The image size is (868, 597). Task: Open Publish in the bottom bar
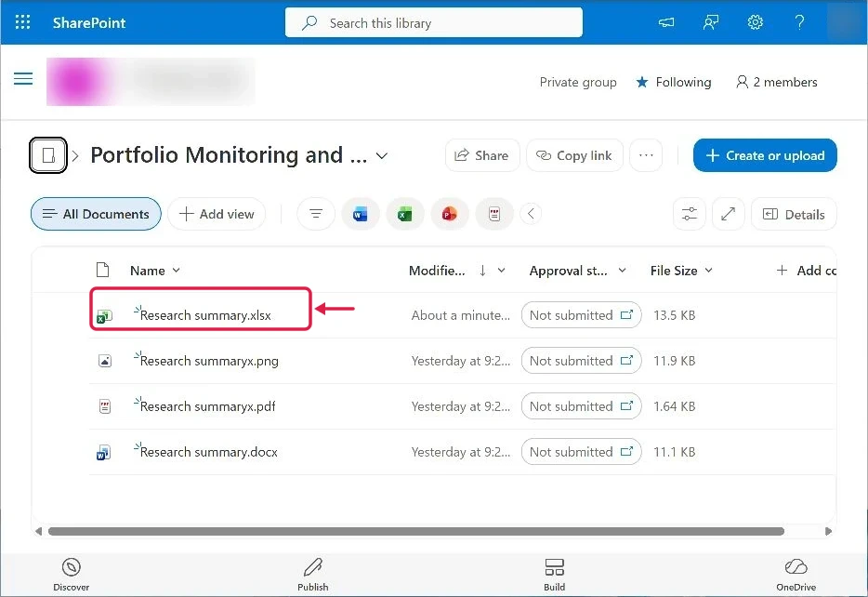[x=313, y=575]
